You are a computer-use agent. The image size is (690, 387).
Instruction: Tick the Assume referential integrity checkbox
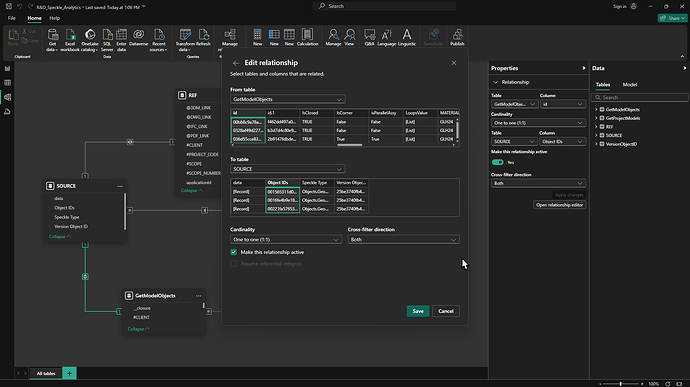(234, 264)
